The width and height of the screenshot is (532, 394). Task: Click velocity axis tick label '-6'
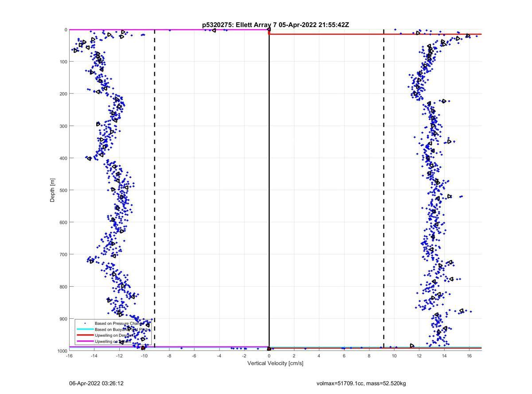coord(194,356)
